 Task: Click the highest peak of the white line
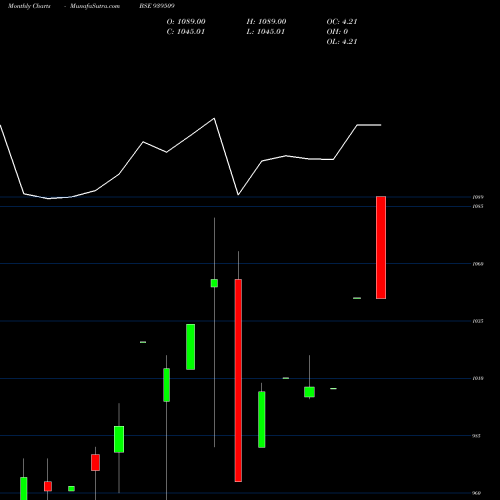coord(214,118)
